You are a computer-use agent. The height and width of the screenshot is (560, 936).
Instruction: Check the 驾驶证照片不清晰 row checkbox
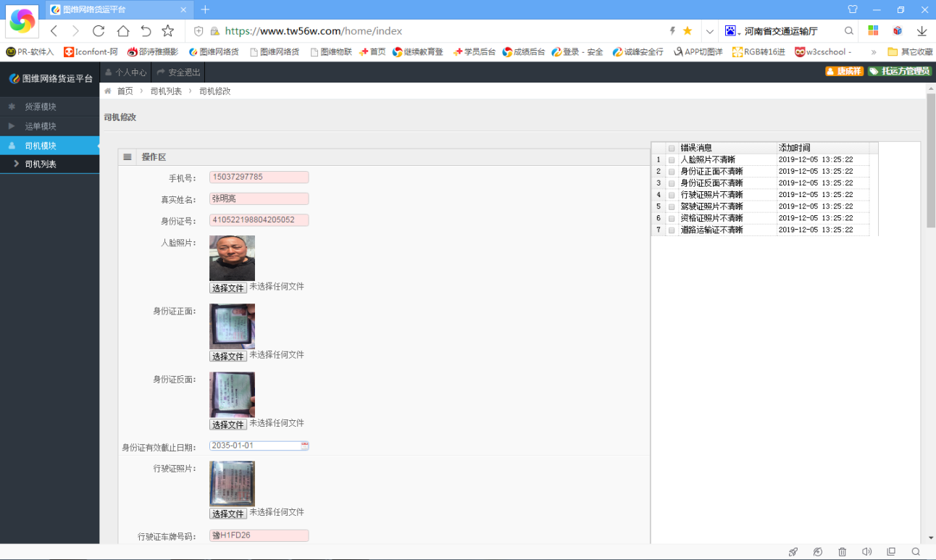click(672, 206)
